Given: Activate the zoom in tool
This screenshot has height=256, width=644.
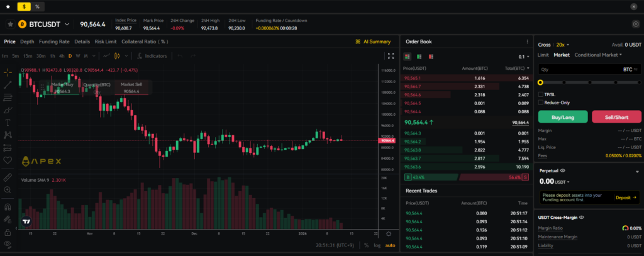Looking at the screenshot, I should tap(8, 190).
